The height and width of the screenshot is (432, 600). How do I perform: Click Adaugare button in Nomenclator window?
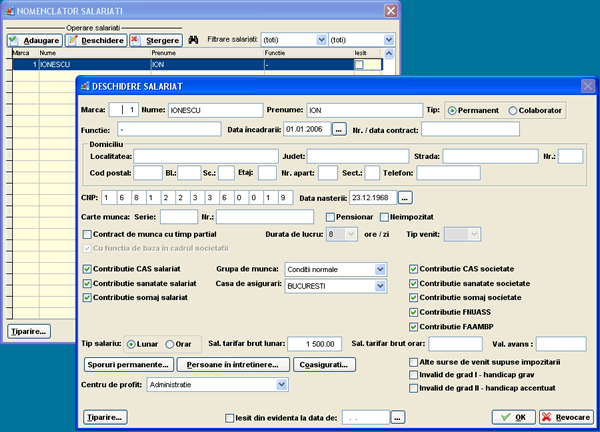(x=34, y=40)
